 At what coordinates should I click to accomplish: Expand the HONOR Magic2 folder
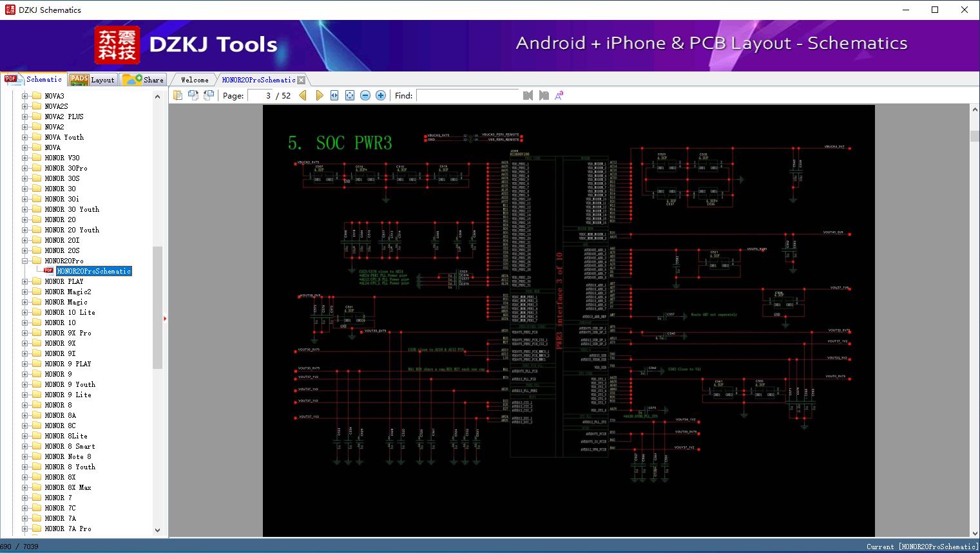point(25,292)
